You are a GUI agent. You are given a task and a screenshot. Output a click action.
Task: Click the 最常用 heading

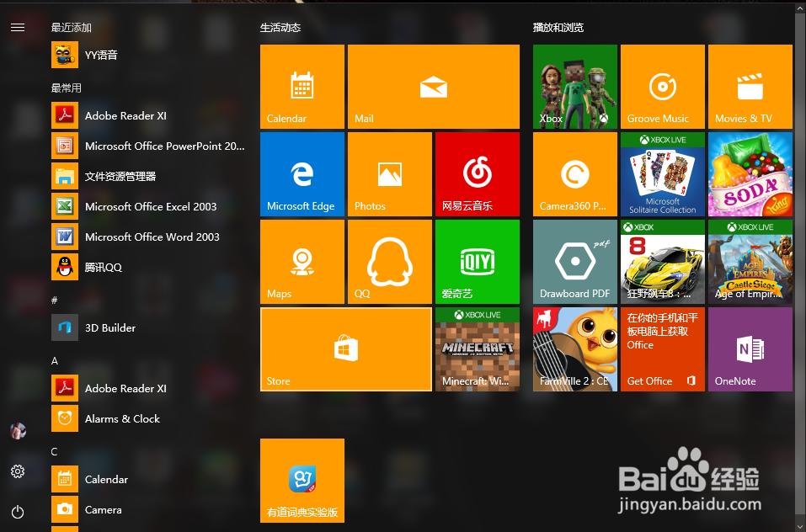[x=67, y=88]
